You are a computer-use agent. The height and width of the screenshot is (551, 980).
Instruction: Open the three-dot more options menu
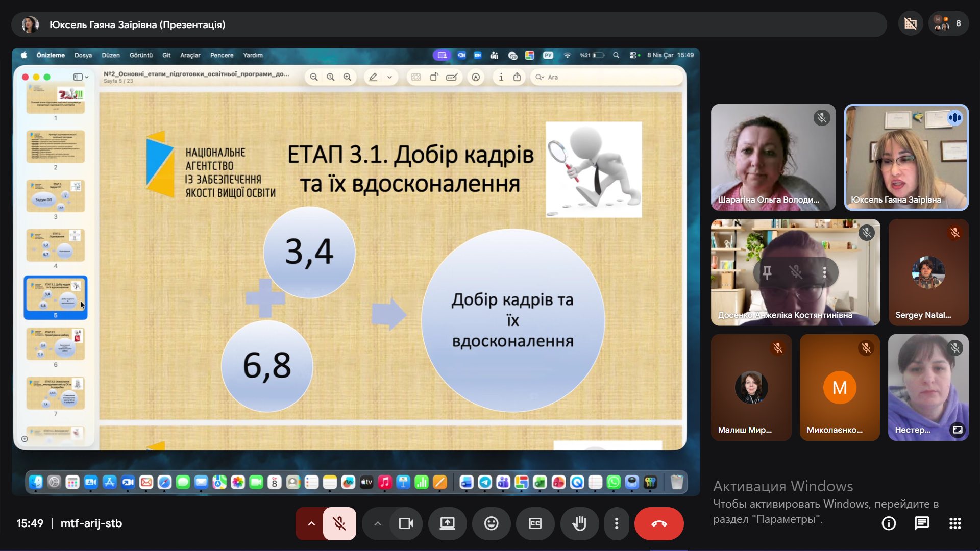coord(617,523)
